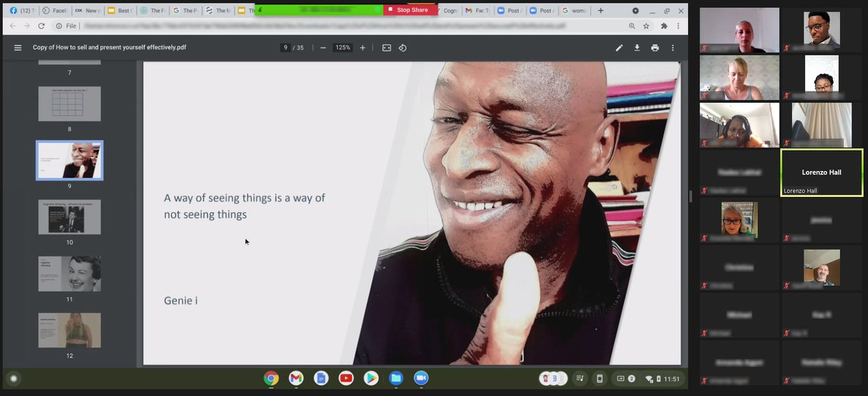Open the annotate pencil tool
Screen dimensions: 868x396
coord(619,48)
